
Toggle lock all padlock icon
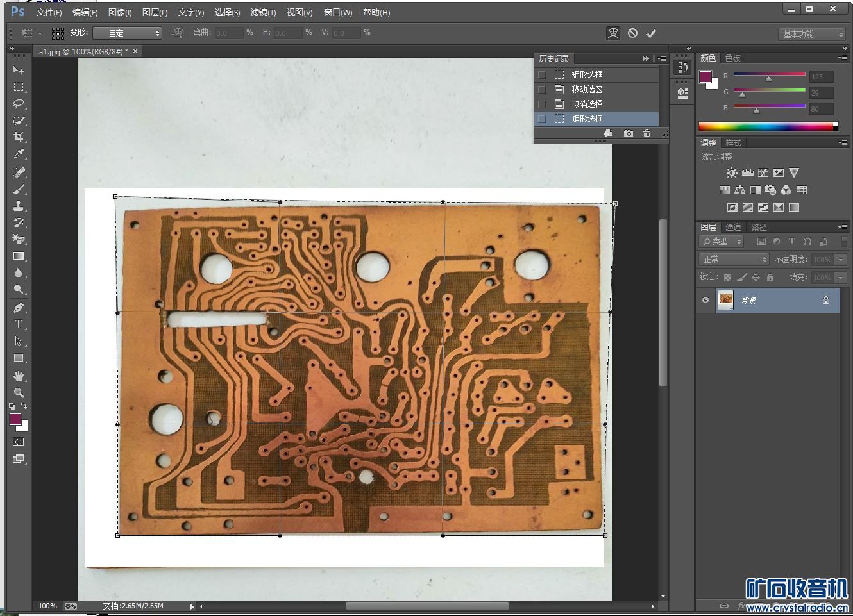[770, 278]
